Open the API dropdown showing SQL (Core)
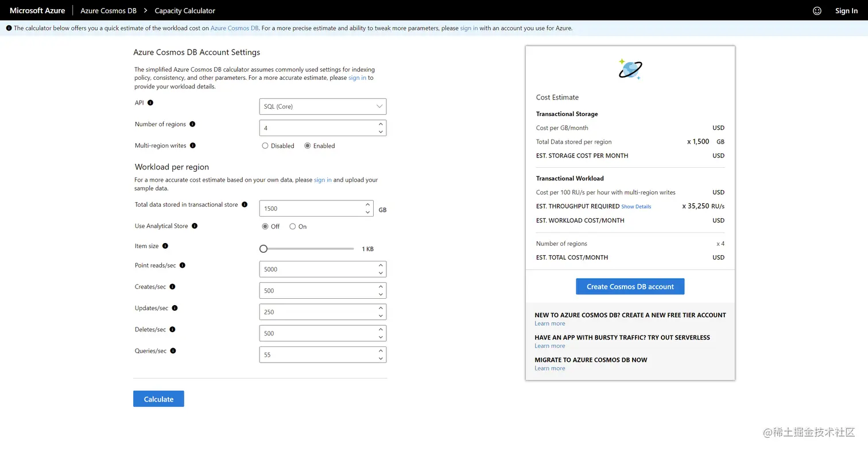Viewport: 868px width, 451px height. coord(323,106)
